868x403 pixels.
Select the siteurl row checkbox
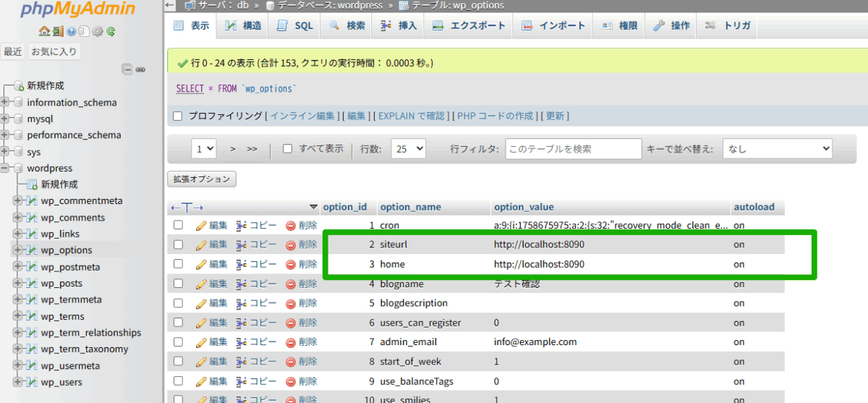(178, 245)
